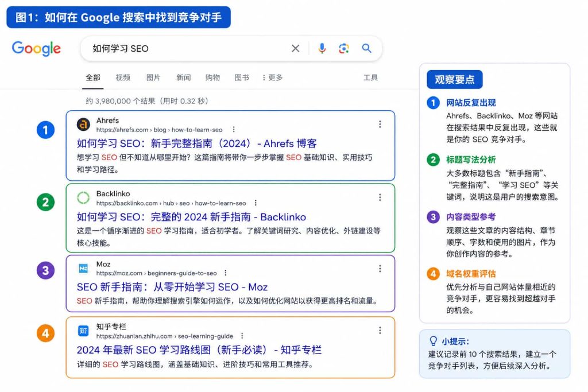This screenshot has width=588, height=392.
Task: Switch to the 视频 tab
Action: pos(123,77)
